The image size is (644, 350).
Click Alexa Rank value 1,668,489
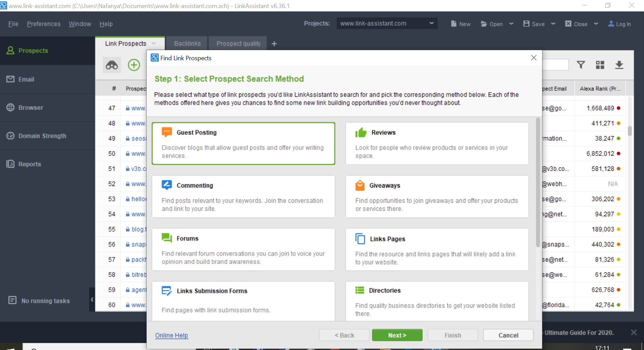pyautogui.click(x=600, y=108)
